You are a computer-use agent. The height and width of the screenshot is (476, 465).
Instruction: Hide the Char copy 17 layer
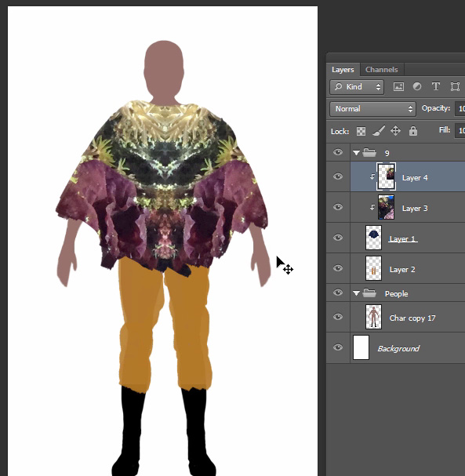point(338,317)
